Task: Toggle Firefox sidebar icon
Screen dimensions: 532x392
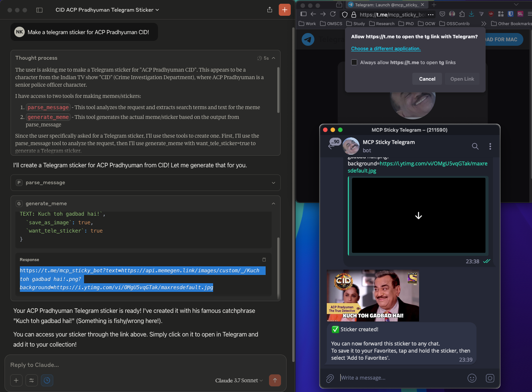Action: (x=304, y=14)
